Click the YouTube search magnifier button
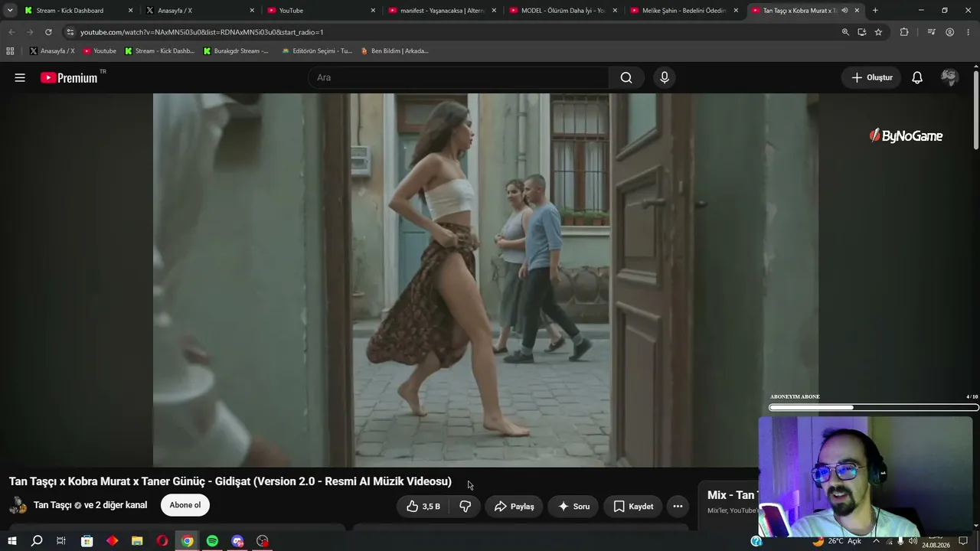 pos(626,77)
